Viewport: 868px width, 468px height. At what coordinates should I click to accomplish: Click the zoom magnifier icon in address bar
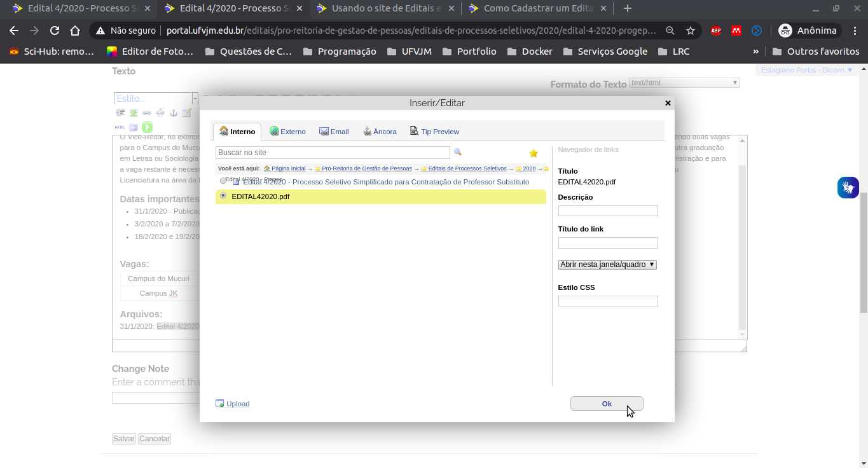[670, 31]
